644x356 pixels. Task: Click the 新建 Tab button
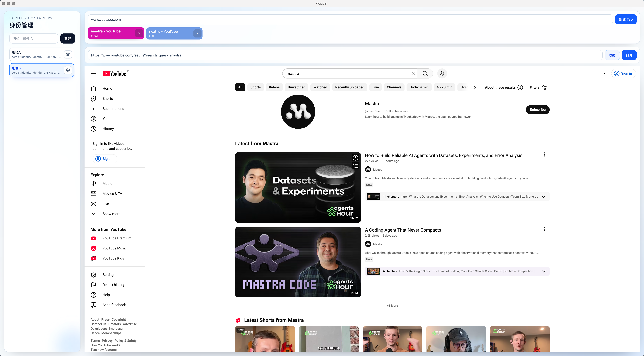(626, 19)
